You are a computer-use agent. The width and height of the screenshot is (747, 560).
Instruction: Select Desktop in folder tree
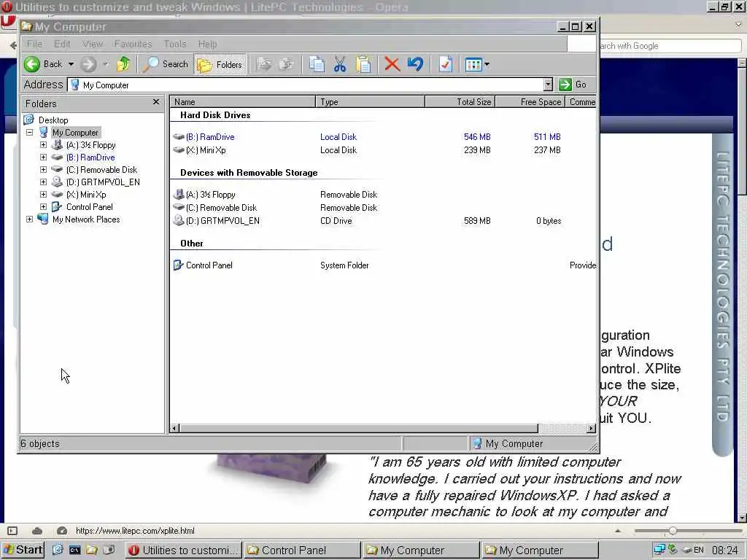[53, 120]
